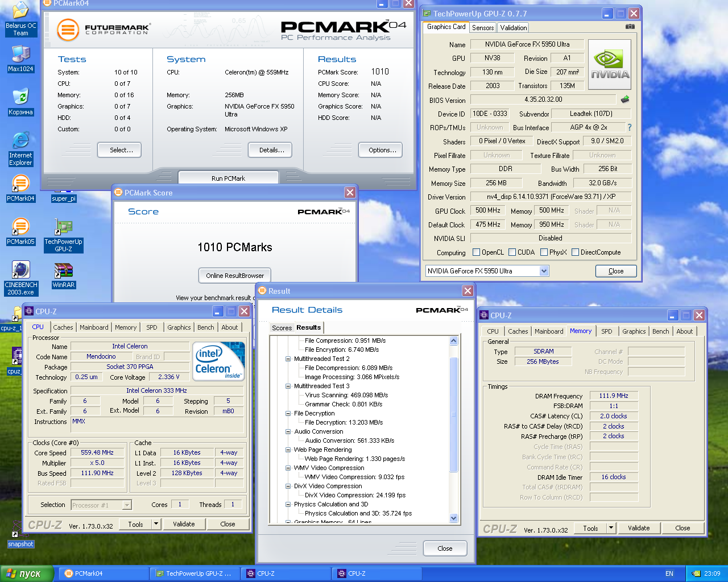Viewport: 728px width, 582px height.
Task: Open super_pi desktop shortcut
Action: click(63, 196)
